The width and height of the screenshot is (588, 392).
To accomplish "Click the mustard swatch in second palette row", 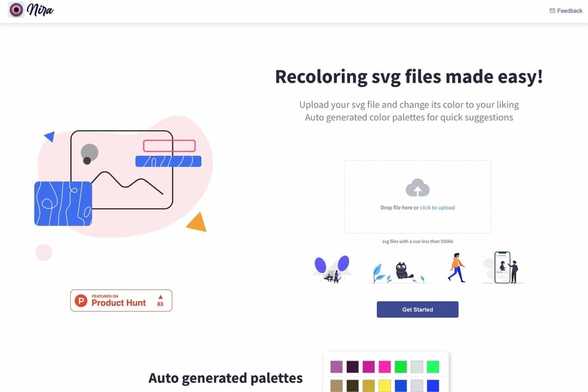I will click(368, 386).
